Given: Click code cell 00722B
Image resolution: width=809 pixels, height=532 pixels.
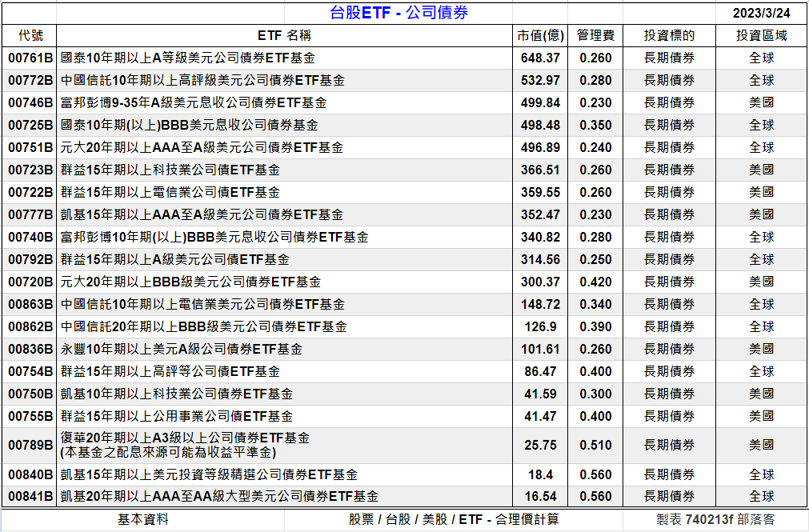Looking at the screenshot, I should point(30,193).
